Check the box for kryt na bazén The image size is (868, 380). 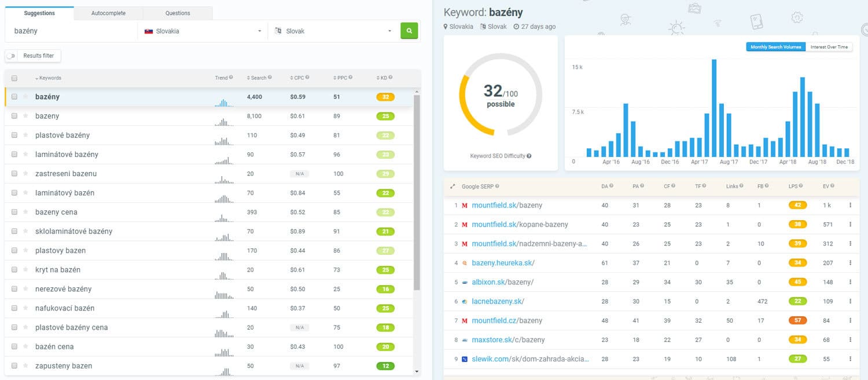(14, 270)
